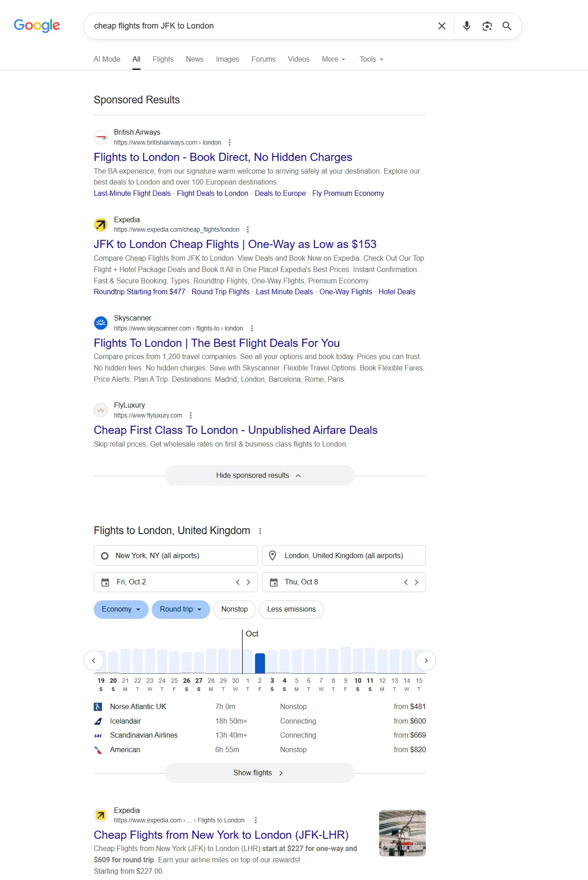Start voice search with microphone icon
The height and width of the screenshot is (880, 588).
tap(467, 26)
